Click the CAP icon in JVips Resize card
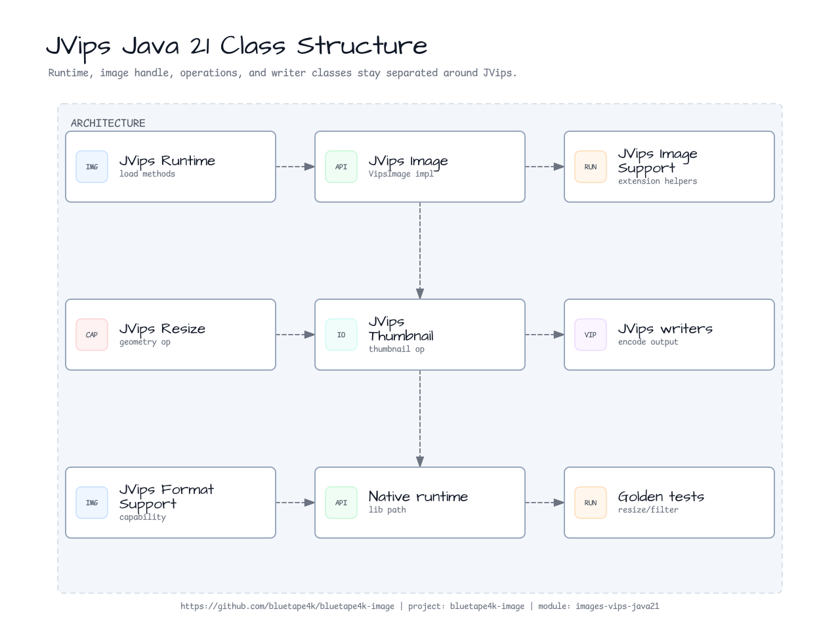Screen dimensions: 840x643 coord(92,335)
